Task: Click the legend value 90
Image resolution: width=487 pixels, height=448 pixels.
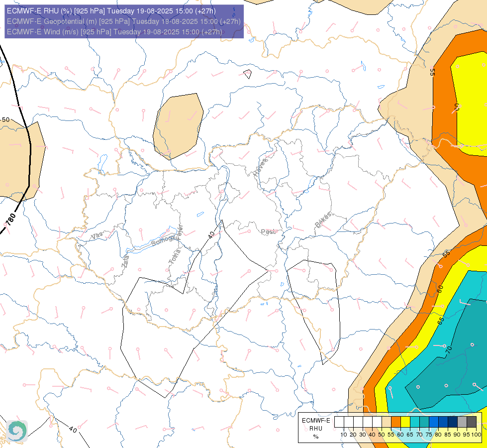Action: pyautogui.click(x=457, y=435)
